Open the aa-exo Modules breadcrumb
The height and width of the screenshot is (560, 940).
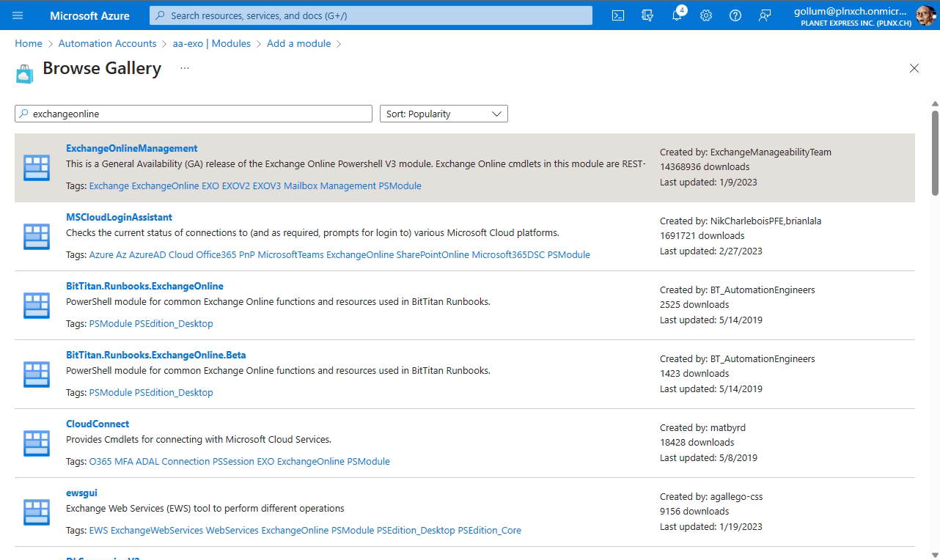(x=211, y=43)
